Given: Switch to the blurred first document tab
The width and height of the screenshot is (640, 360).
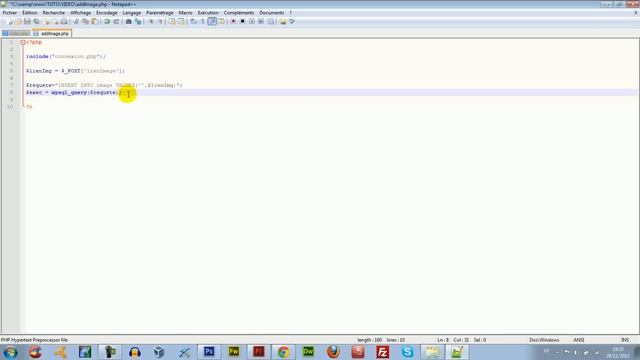Looking at the screenshot, I should click(x=16, y=33).
